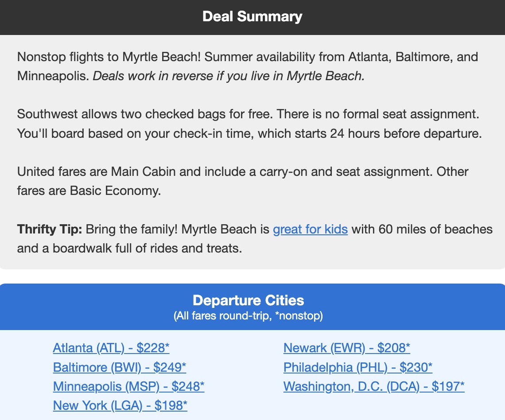Click the 'great for kids' hyperlink
The image size is (505, 420).
click(310, 229)
